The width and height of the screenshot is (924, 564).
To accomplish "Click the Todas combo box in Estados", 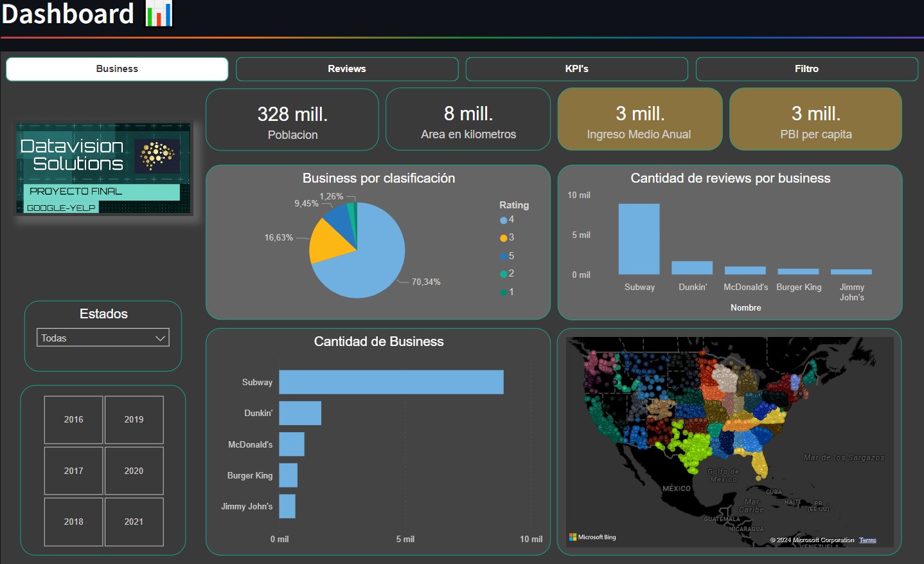I will (x=103, y=338).
